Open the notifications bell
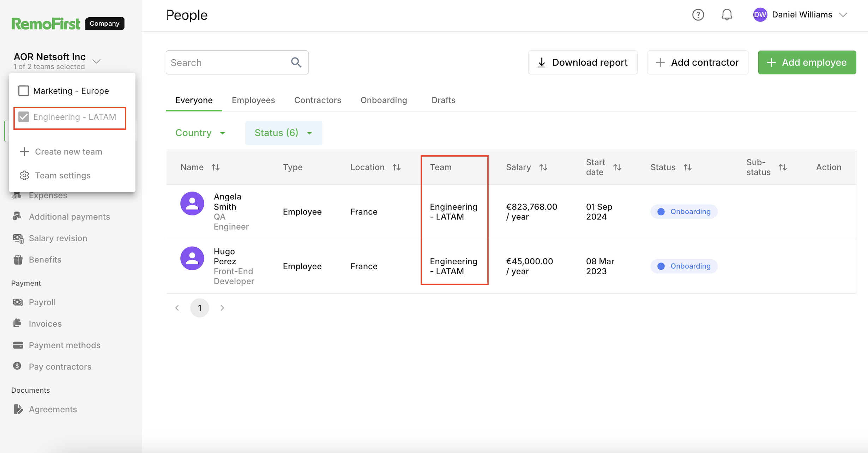868x453 pixels. click(x=727, y=15)
